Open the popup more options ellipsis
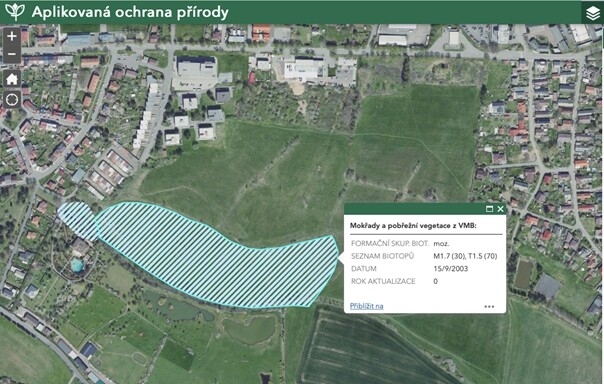Image resolution: width=604 pixels, height=384 pixels. pos(489,307)
